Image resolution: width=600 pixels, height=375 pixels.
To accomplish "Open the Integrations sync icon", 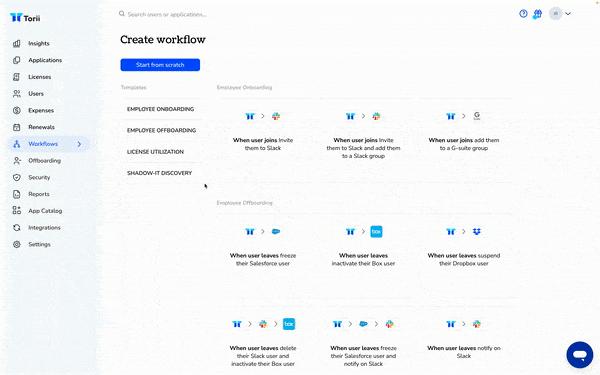I will coord(16,227).
